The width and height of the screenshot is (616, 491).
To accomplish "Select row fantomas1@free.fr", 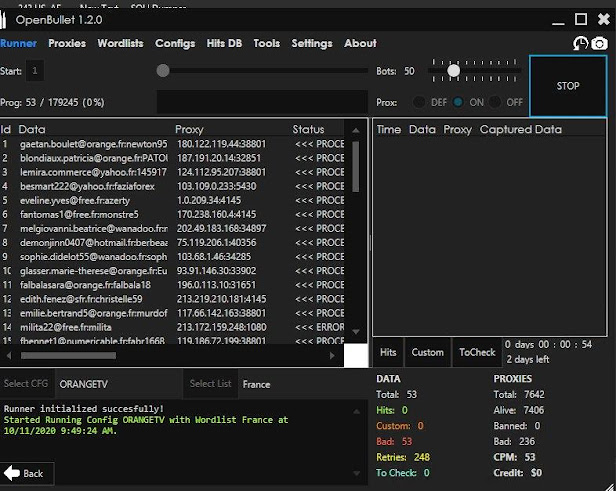I will [172, 215].
